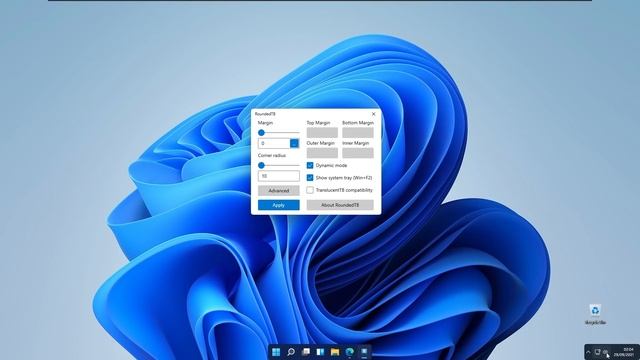Click the Outer Margin field
Image resolution: width=640 pixels, height=360 pixels.
(x=322, y=153)
